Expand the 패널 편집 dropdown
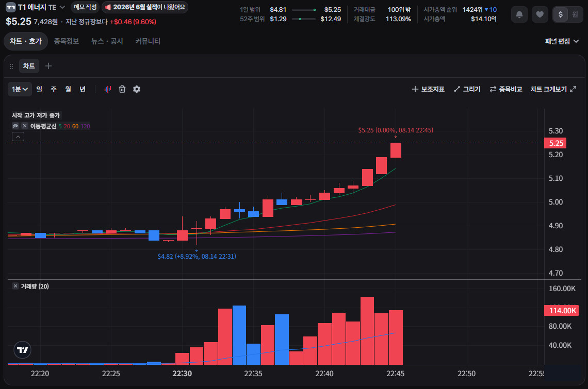The width and height of the screenshot is (588, 389). tap(561, 41)
